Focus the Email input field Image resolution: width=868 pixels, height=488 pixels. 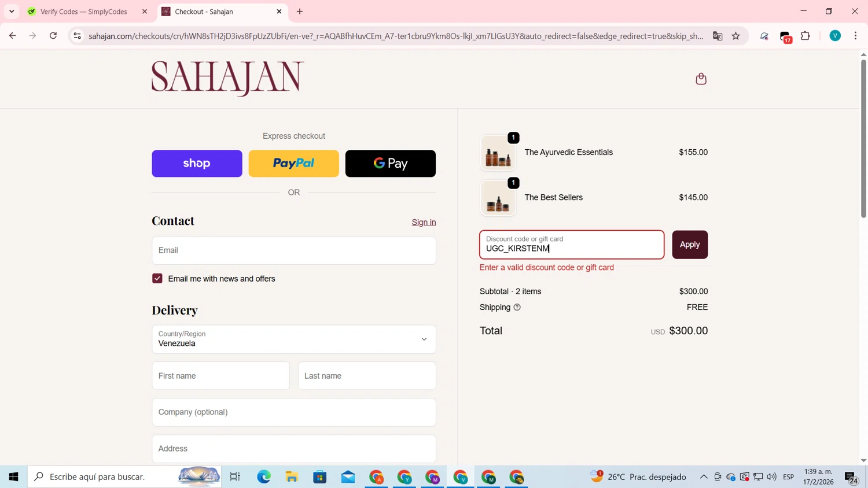(294, 250)
